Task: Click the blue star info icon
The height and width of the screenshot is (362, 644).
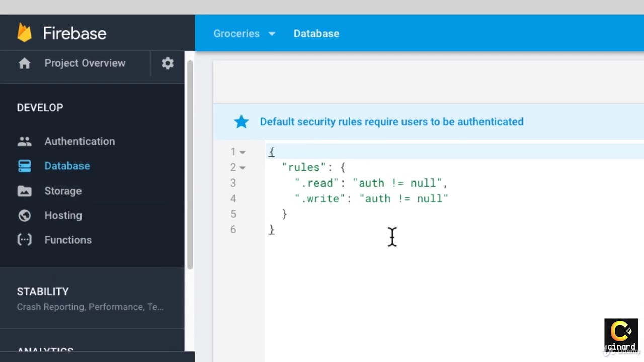Action: point(242,122)
